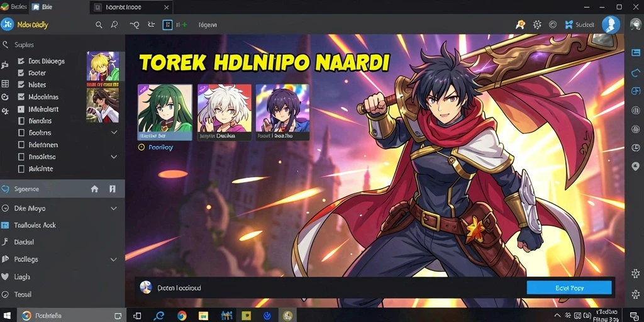644x322 pixels.
Task: Expand the Inoaktse row chevron
Action: point(114,157)
